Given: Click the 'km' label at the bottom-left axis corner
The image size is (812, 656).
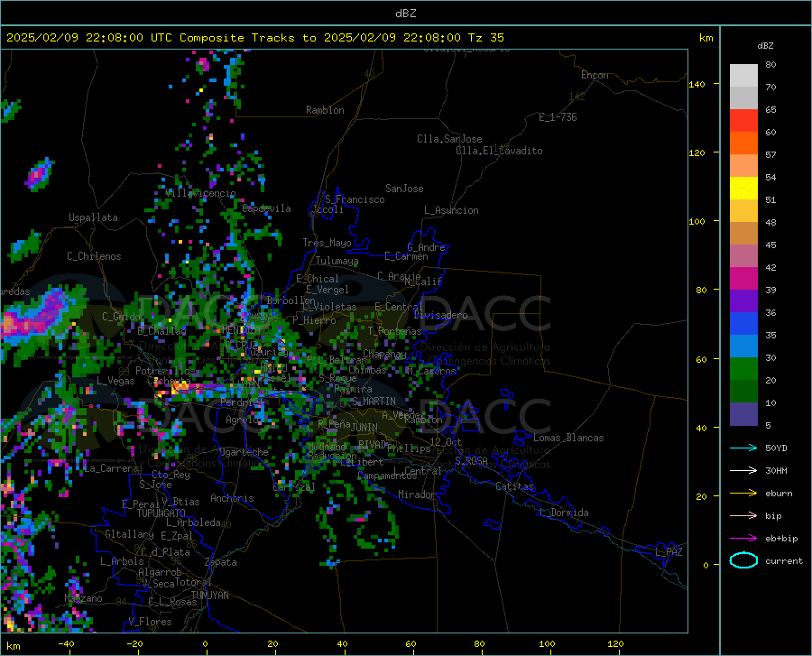Looking at the screenshot, I should tap(13, 646).
